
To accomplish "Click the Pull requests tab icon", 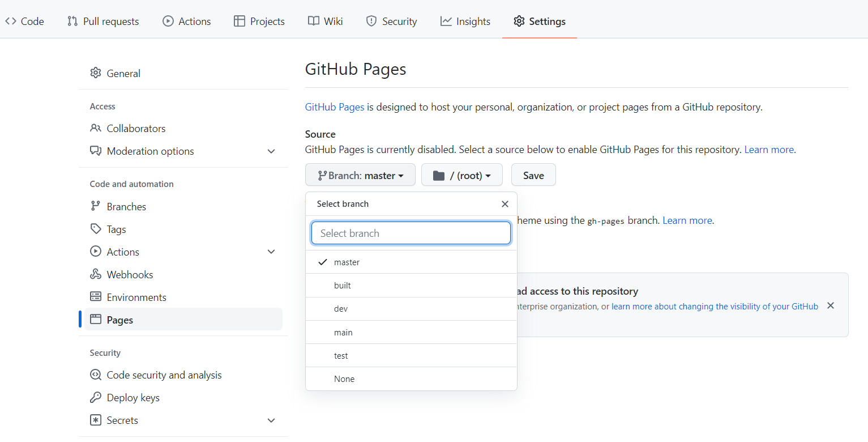I will [72, 21].
